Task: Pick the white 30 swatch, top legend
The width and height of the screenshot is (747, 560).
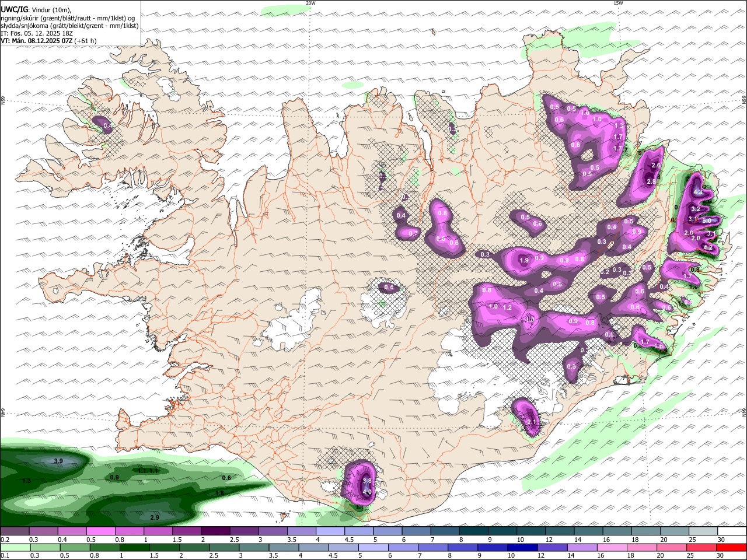Action: point(732,531)
